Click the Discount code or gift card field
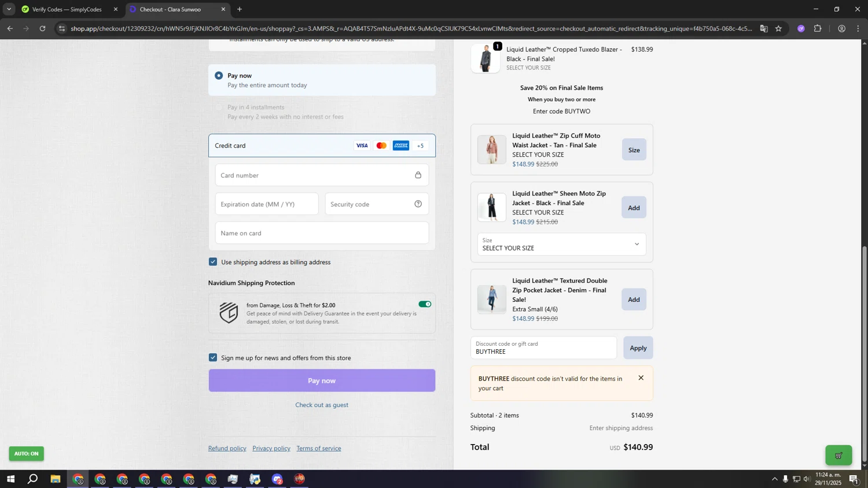868x488 pixels. tap(543, 348)
